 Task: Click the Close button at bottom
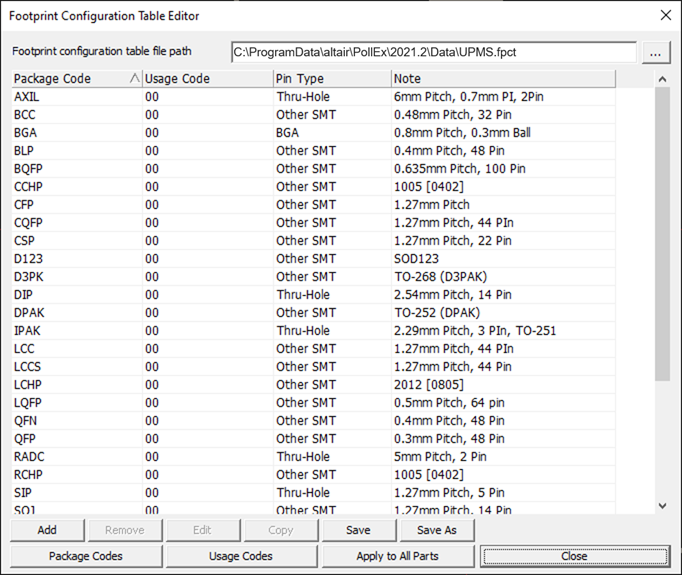click(x=574, y=556)
